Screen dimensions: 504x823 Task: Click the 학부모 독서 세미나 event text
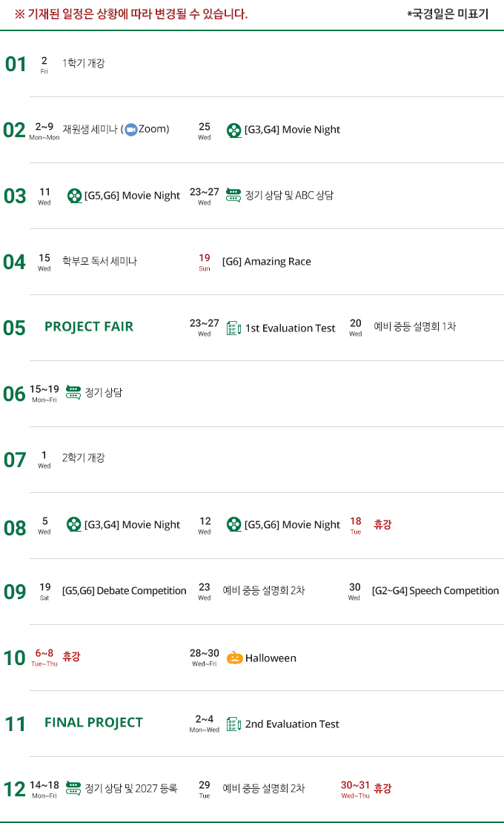click(99, 262)
